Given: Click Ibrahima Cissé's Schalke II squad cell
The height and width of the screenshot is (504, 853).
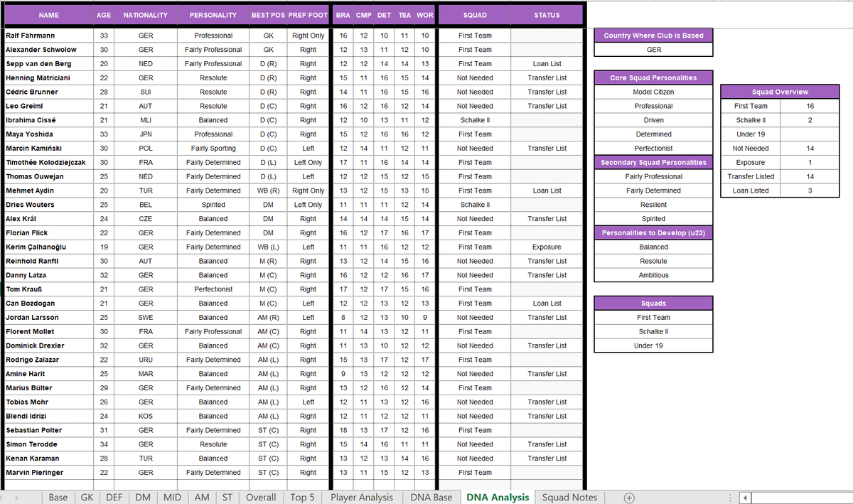Looking at the screenshot, I should click(475, 120).
